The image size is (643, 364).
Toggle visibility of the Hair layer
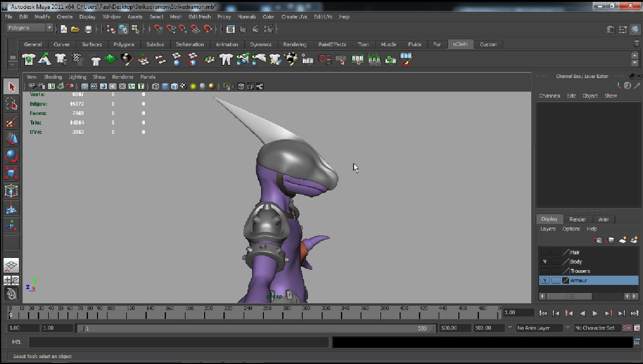(545, 252)
